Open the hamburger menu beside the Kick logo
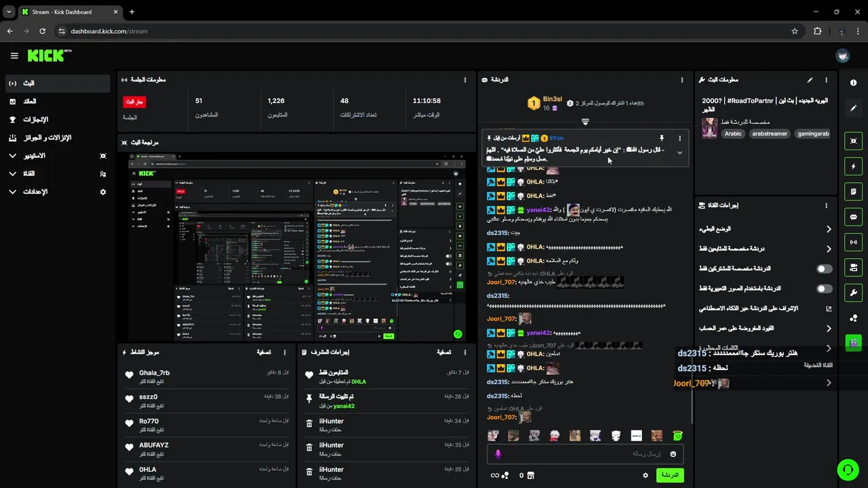 point(14,56)
